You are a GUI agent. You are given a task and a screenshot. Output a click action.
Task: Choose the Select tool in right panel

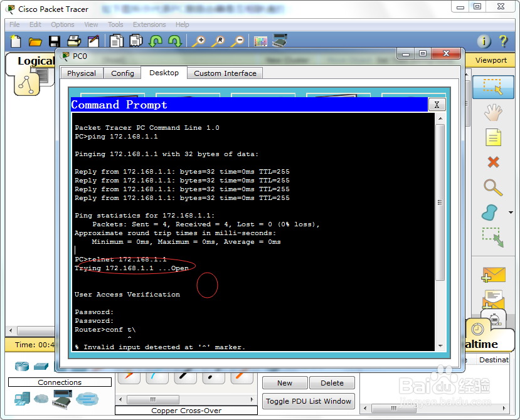(x=493, y=87)
